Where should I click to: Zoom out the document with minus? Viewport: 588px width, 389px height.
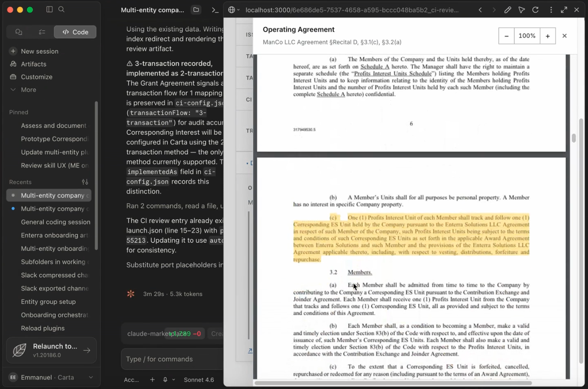point(506,36)
